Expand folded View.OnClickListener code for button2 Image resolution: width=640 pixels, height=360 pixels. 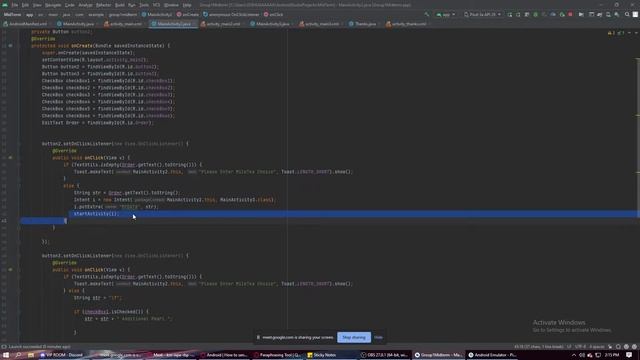point(148,144)
